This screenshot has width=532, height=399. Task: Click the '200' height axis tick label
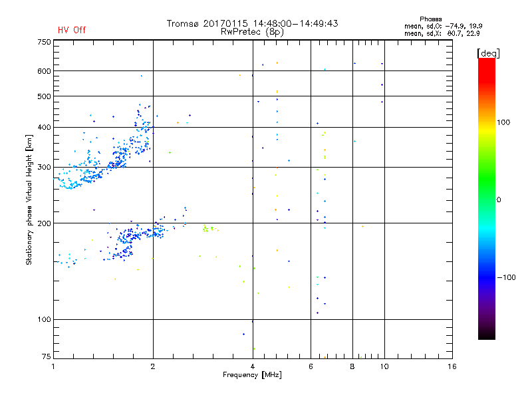(x=44, y=223)
